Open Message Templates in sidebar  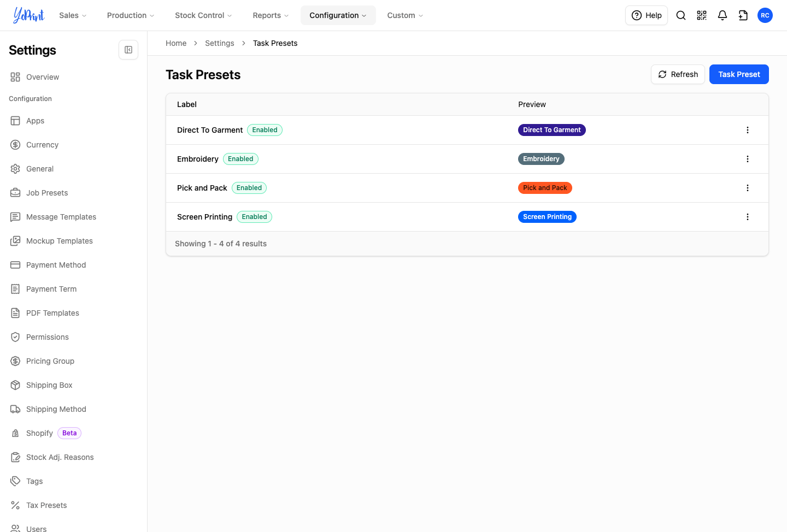click(73, 217)
